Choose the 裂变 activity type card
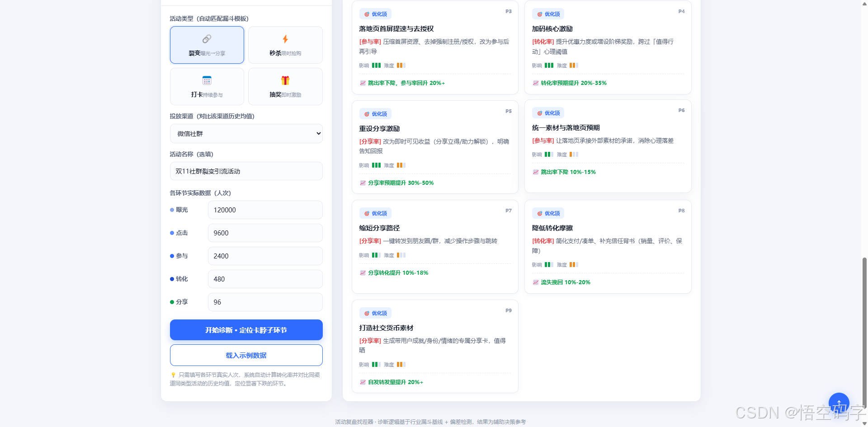The height and width of the screenshot is (427, 868). [207, 45]
